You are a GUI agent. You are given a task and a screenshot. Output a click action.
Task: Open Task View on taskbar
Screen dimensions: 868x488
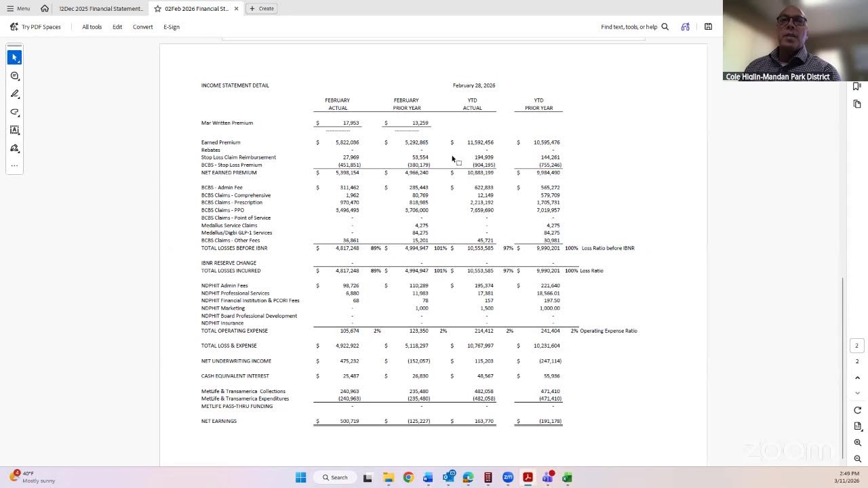coord(368,478)
